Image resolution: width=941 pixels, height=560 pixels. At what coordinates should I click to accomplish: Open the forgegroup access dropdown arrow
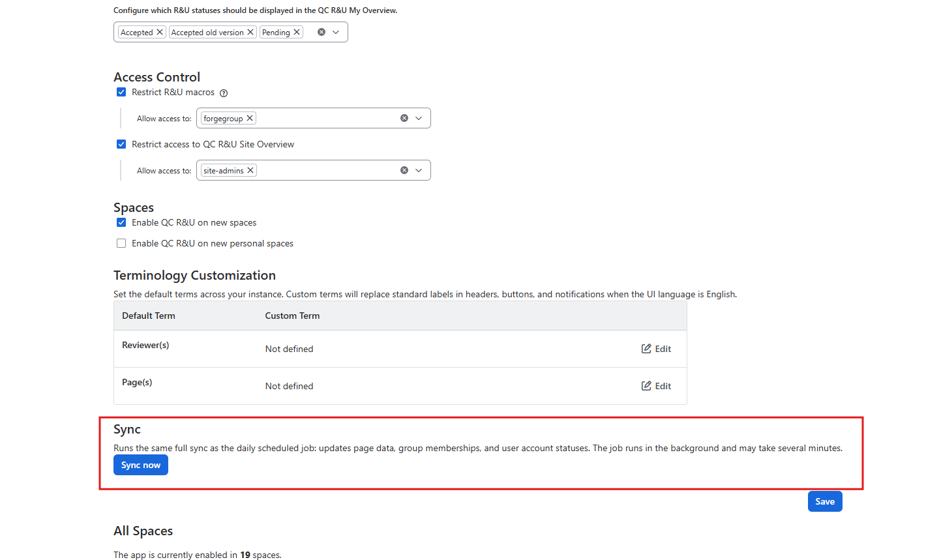coord(419,118)
